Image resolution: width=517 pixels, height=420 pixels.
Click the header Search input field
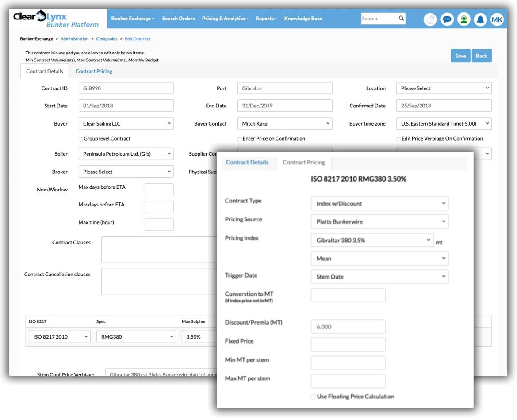click(379, 19)
